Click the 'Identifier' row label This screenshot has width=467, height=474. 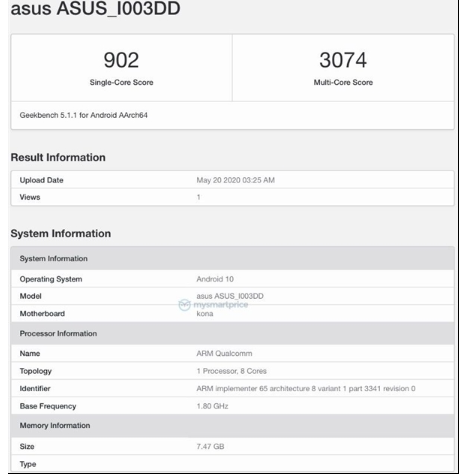[35, 389]
